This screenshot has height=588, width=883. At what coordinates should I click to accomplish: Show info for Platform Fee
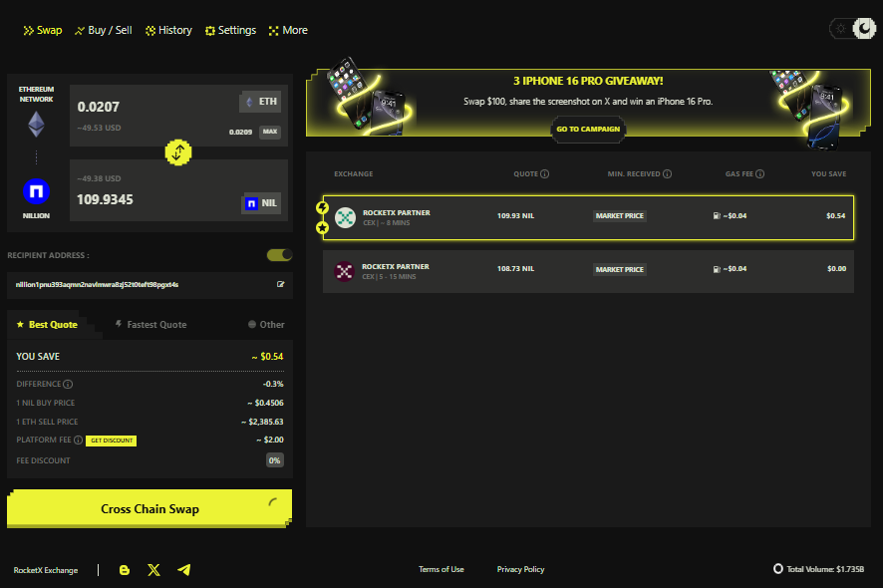point(79,440)
